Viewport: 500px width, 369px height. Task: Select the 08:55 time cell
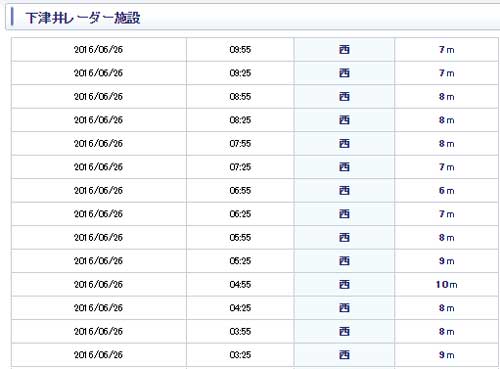tap(240, 97)
